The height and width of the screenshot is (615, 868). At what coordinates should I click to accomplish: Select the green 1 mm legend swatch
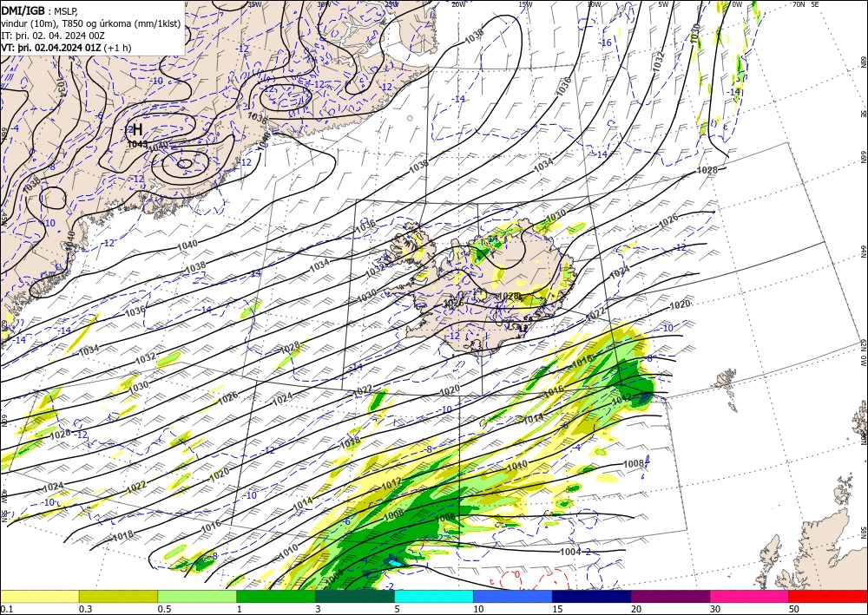[x=276, y=596]
